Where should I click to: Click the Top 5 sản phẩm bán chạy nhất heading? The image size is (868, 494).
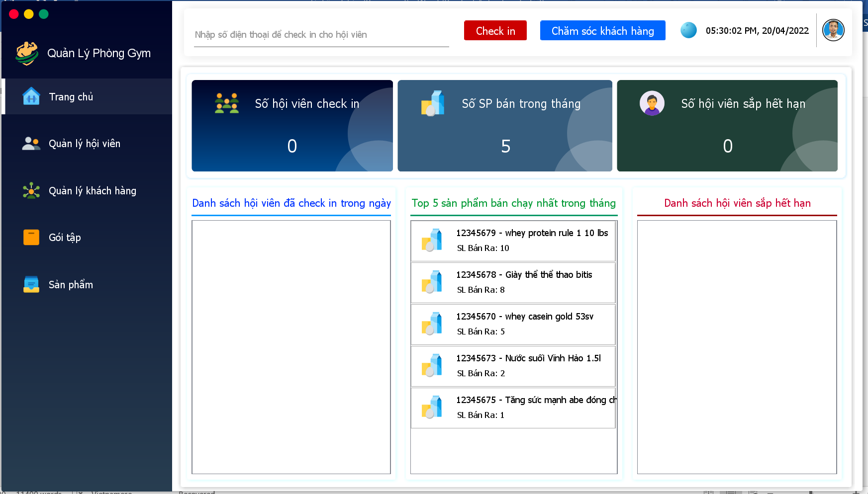click(x=514, y=203)
